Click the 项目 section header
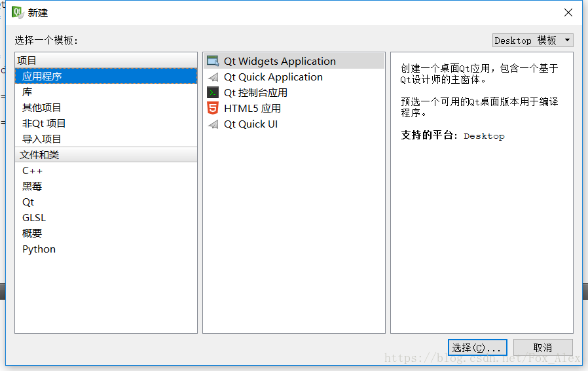This screenshot has width=588, height=371. (x=106, y=60)
